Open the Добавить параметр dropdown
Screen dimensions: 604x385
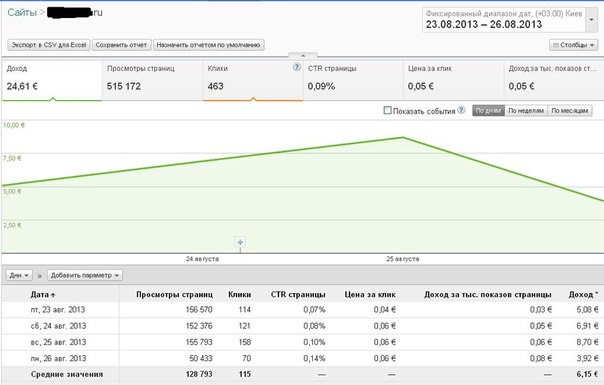[x=85, y=275]
